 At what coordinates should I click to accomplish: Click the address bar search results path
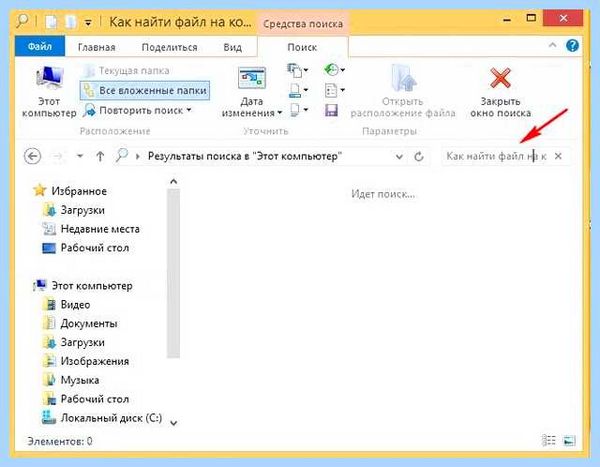pos(243,156)
